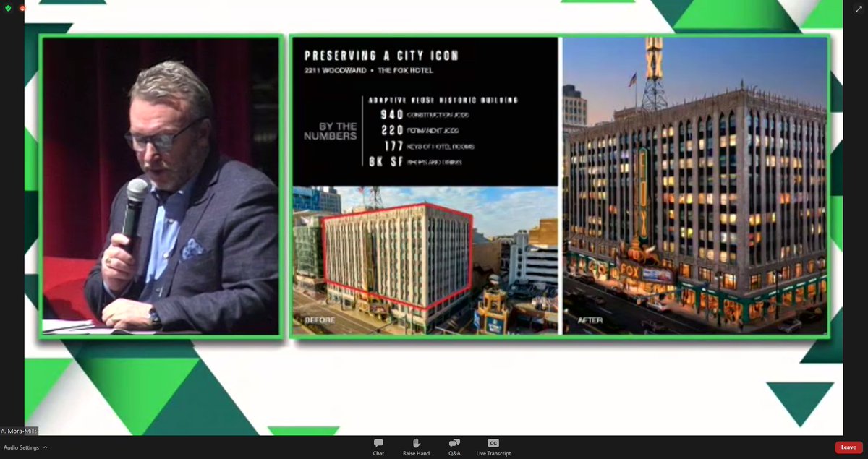The height and width of the screenshot is (459, 868).
Task: Click the red recording indicator icon
Action: point(22,8)
